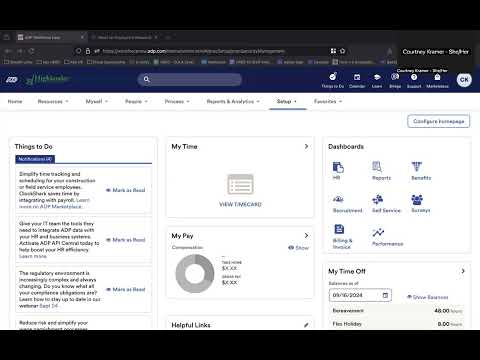Expand the Favorites menu
The image size is (480, 360).
pyautogui.click(x=328, y=101)
